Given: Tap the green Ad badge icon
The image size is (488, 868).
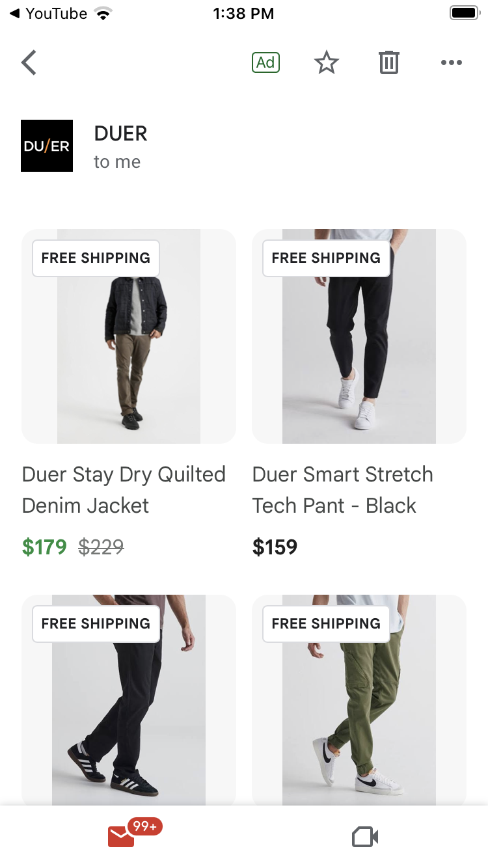Looking at the screenshot, I should [x=265, y=62].
